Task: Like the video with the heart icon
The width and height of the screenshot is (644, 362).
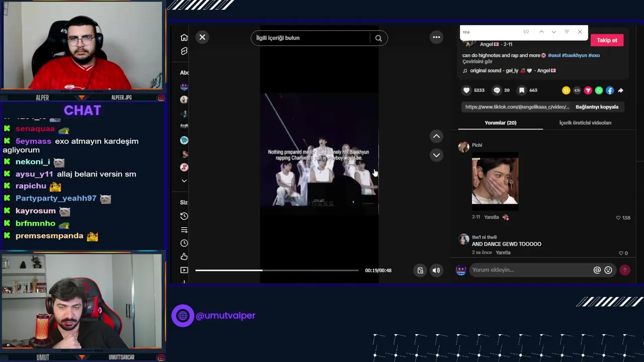Action: pos(466,90)
